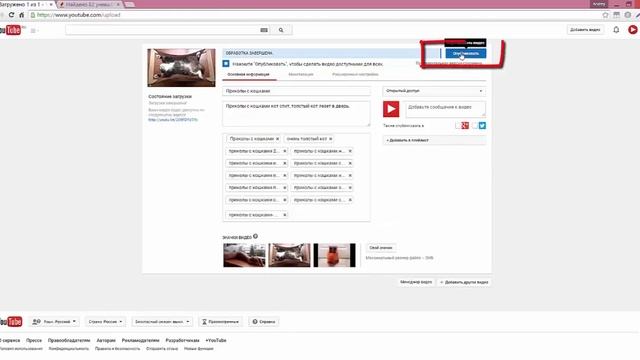This screenshot has height=360, width=640.
Task: Open the 'Пресса' footer link
Action: tap(34, 340)
